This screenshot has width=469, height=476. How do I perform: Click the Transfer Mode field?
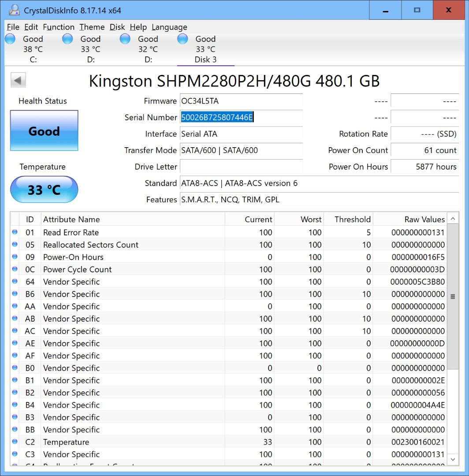pos(241,150)
